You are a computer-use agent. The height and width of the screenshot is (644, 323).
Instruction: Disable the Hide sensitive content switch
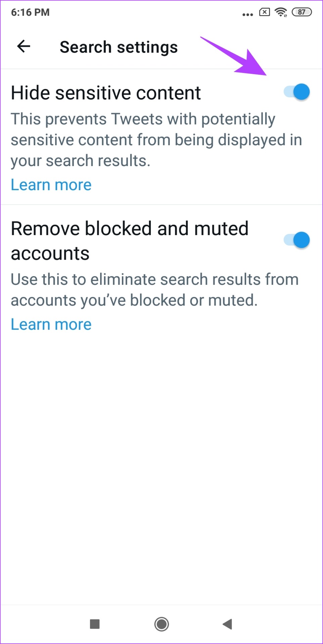[297, 92]
